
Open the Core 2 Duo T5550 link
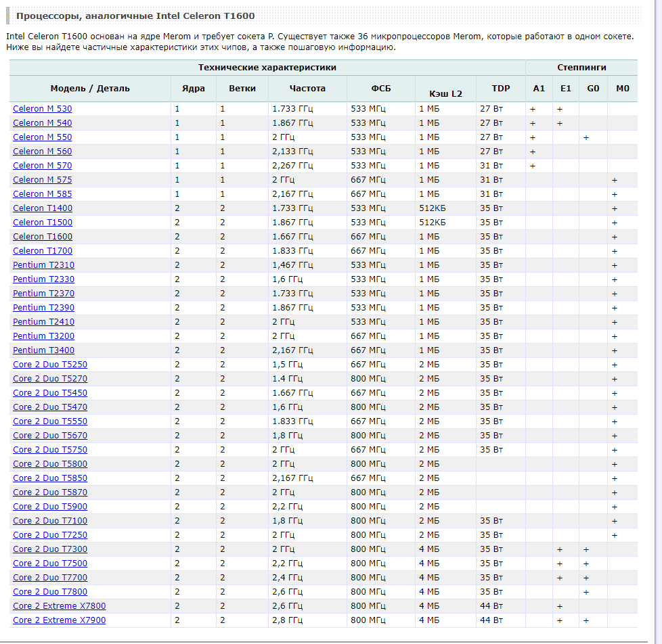(50, 421)
